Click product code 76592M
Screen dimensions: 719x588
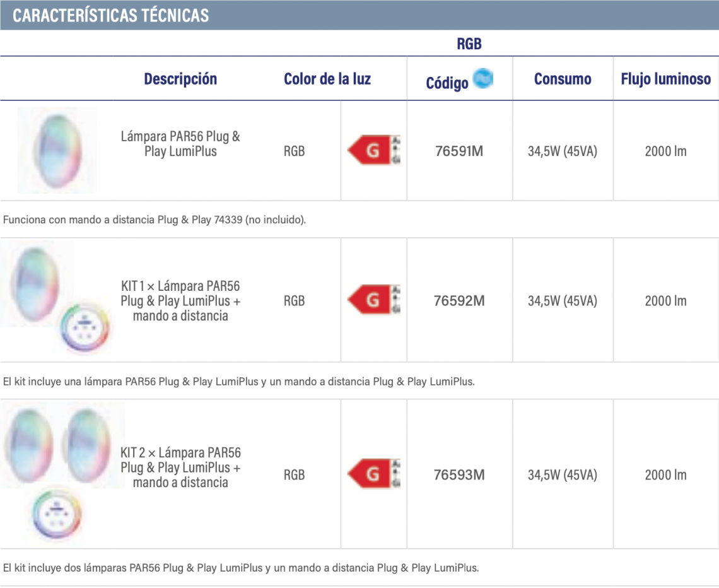coord(459,301)
